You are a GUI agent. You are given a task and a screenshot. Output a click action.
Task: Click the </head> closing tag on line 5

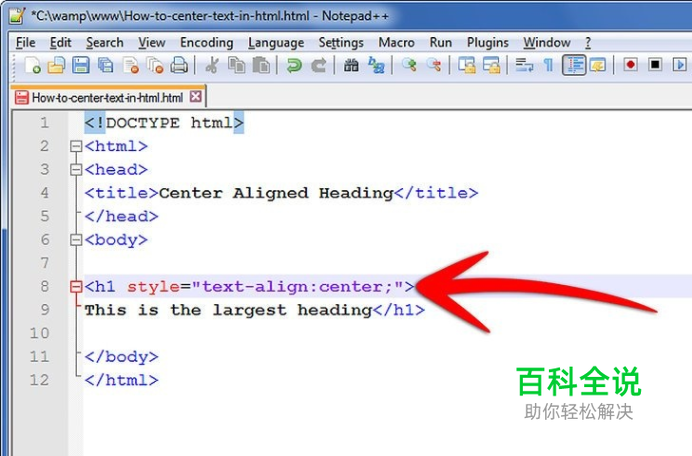click(x=121, y=216)
